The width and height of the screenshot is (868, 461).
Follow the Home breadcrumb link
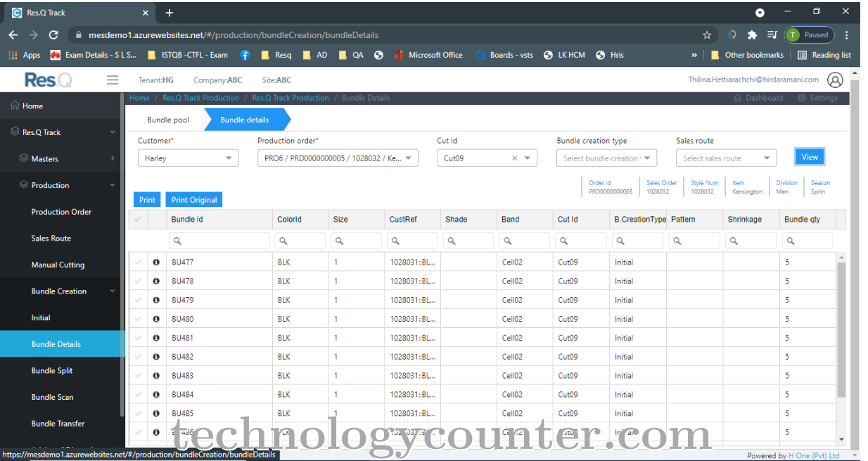pyautogui.click(x=139, y=98)
